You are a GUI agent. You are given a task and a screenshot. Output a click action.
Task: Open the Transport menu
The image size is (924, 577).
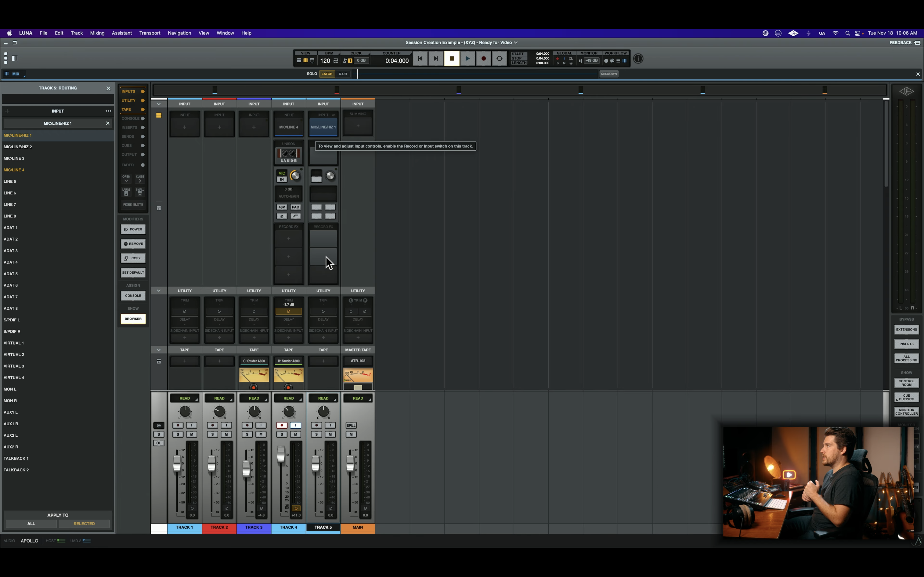(150, 33)
